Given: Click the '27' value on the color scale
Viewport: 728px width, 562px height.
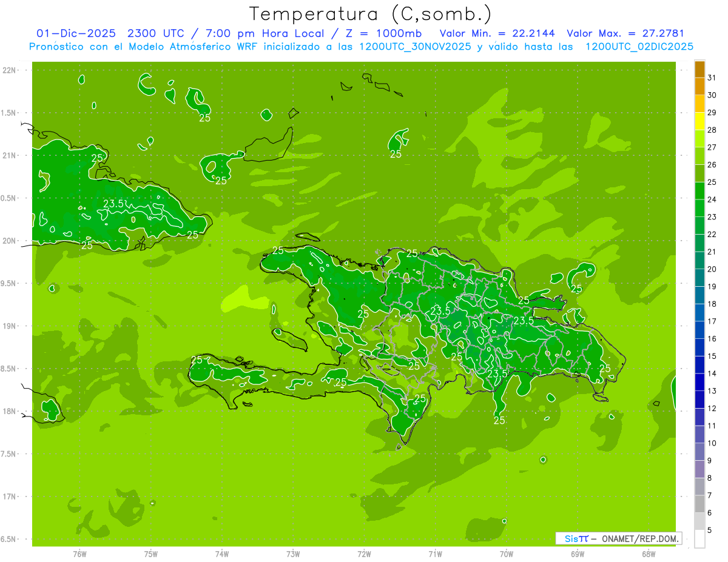Looking at the screenshot, I should [x=712, y=147].
